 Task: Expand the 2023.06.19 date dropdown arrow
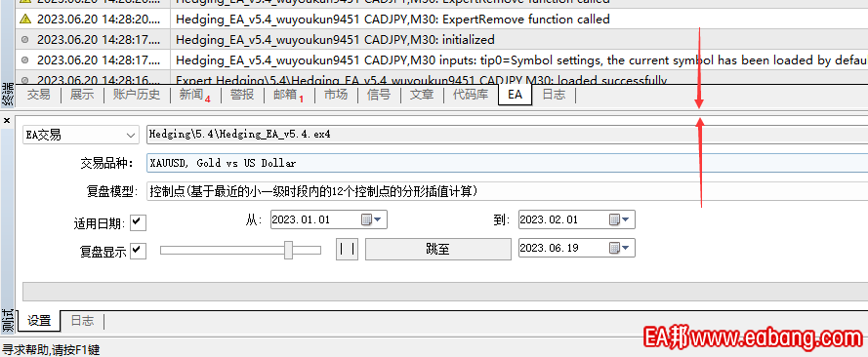(x=626, y=248)
